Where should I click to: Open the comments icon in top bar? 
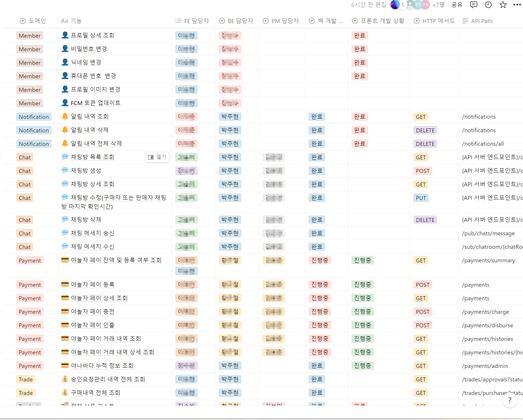point(473,5)
